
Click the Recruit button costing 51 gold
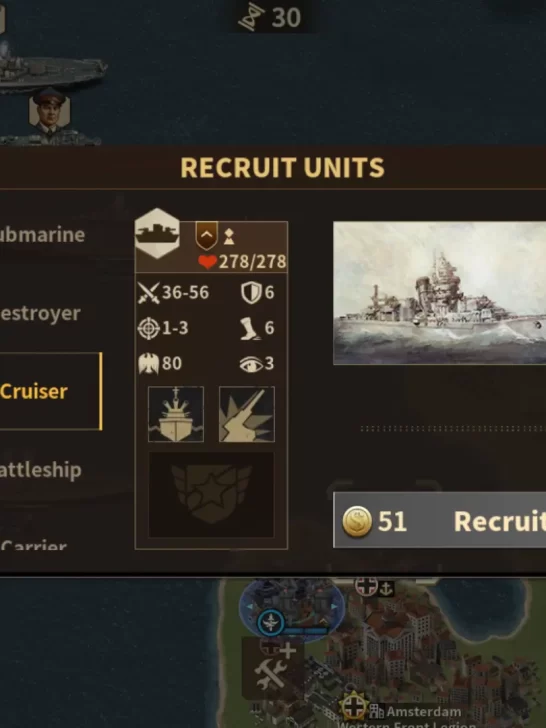tap(440, 520)
